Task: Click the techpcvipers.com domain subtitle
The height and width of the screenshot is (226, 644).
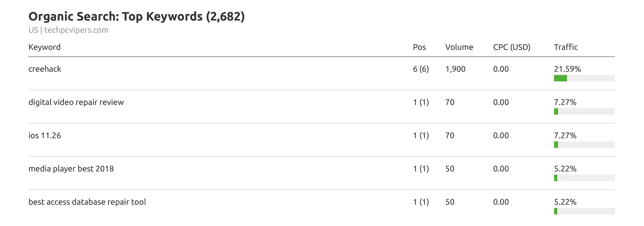Action: (76, 30)
